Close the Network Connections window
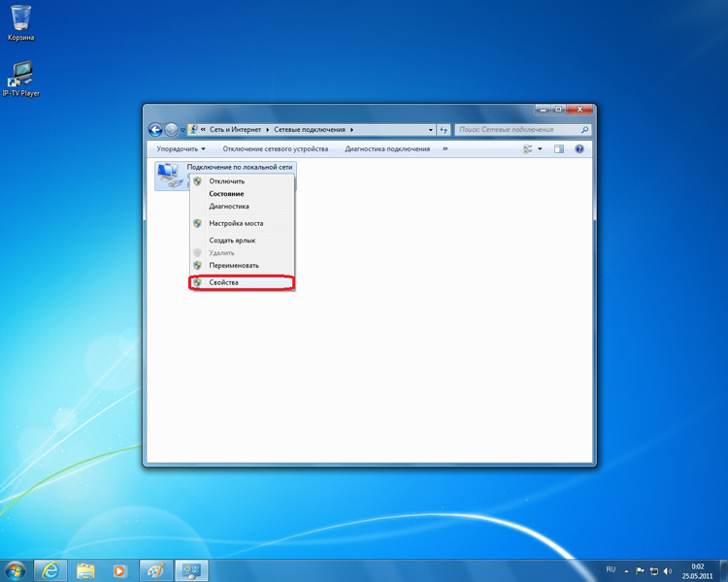 [x=579, y=110]
